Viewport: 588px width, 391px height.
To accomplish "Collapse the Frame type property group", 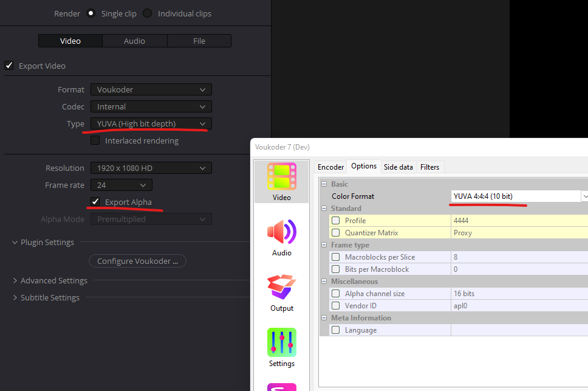I will pyautogui.click(x=324, y=245).
